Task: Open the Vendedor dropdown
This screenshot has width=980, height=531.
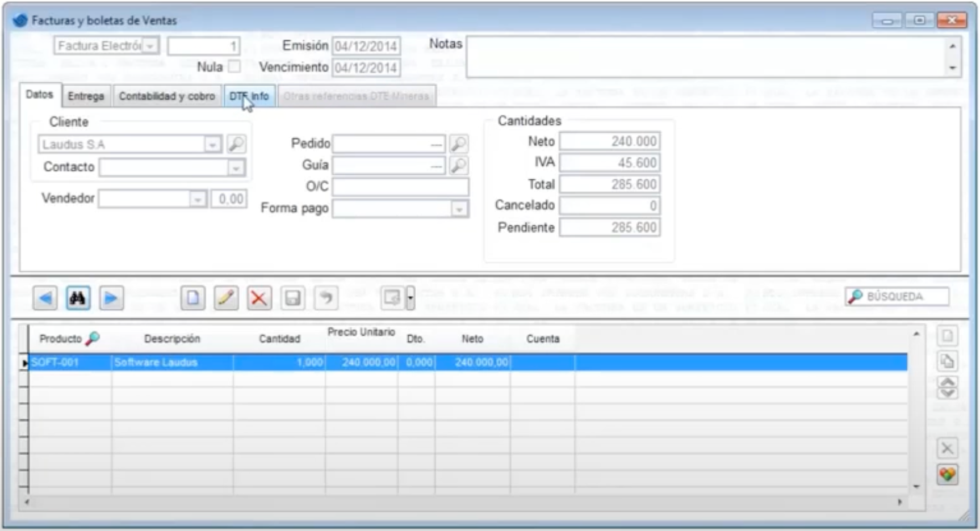Action: (x=197, y=199)
